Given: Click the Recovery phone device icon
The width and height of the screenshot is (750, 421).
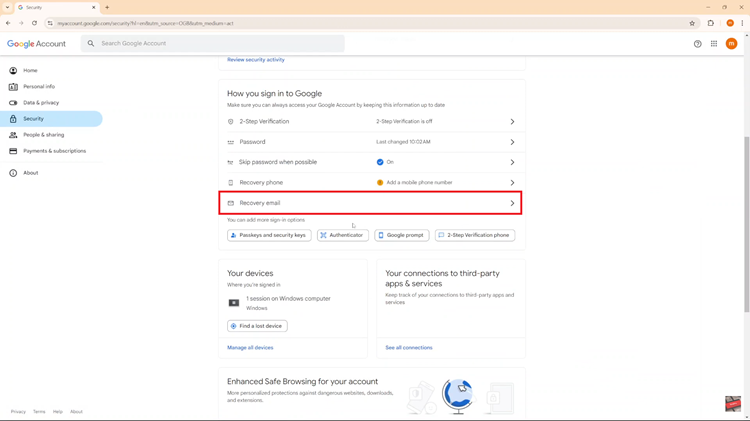Looking at the screenshot, I should tap(231, 183).
